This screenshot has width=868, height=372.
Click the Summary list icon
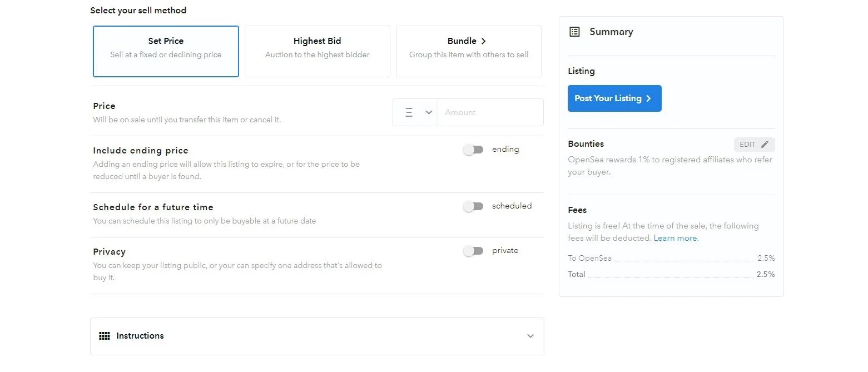click(x=574, y=32)
